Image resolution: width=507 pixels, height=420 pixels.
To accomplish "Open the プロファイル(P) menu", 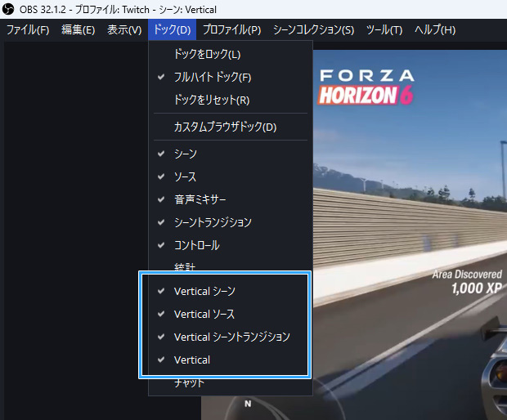I will (232, 30).
